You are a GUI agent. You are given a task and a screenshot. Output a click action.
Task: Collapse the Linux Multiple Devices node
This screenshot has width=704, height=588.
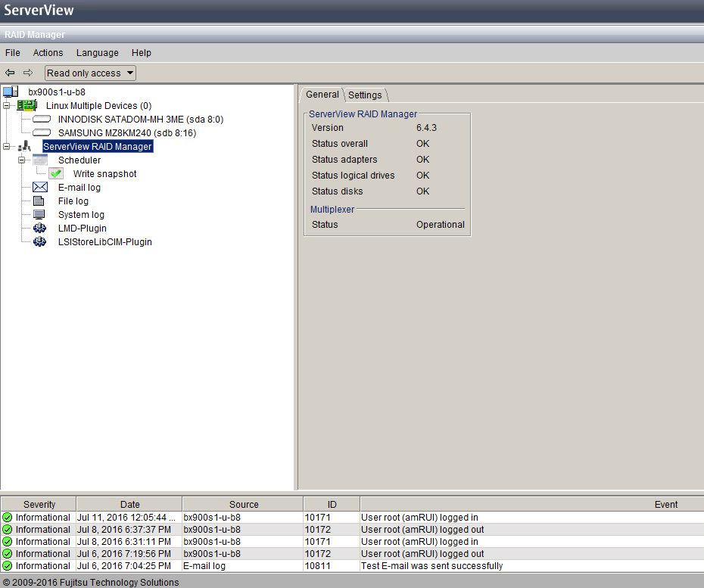(6, 106)
